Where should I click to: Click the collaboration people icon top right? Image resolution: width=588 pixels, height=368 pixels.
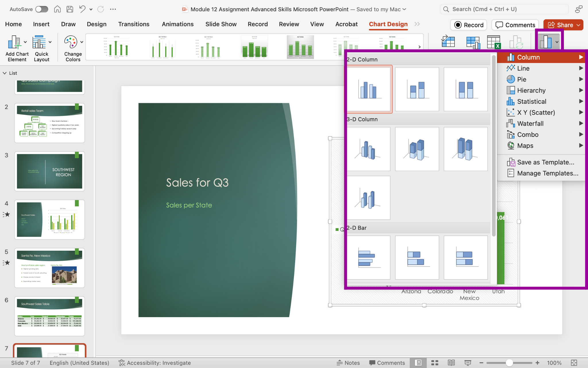pos(579,9)
